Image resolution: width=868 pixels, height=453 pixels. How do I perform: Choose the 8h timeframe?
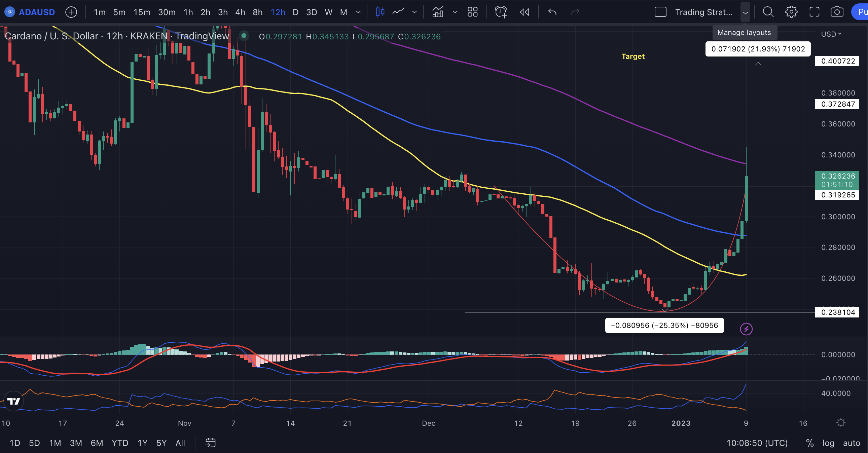[257, 12]
